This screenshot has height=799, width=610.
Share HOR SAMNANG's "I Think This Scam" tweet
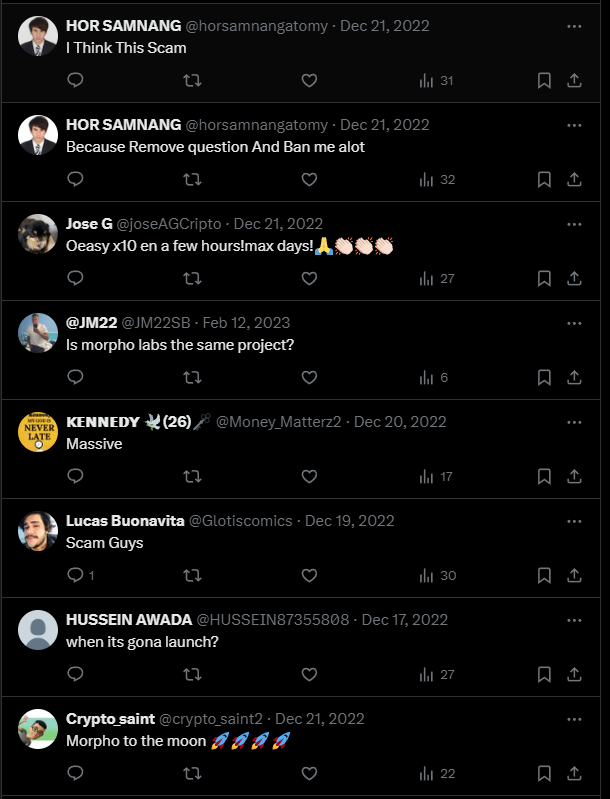[x=575, y=80]
